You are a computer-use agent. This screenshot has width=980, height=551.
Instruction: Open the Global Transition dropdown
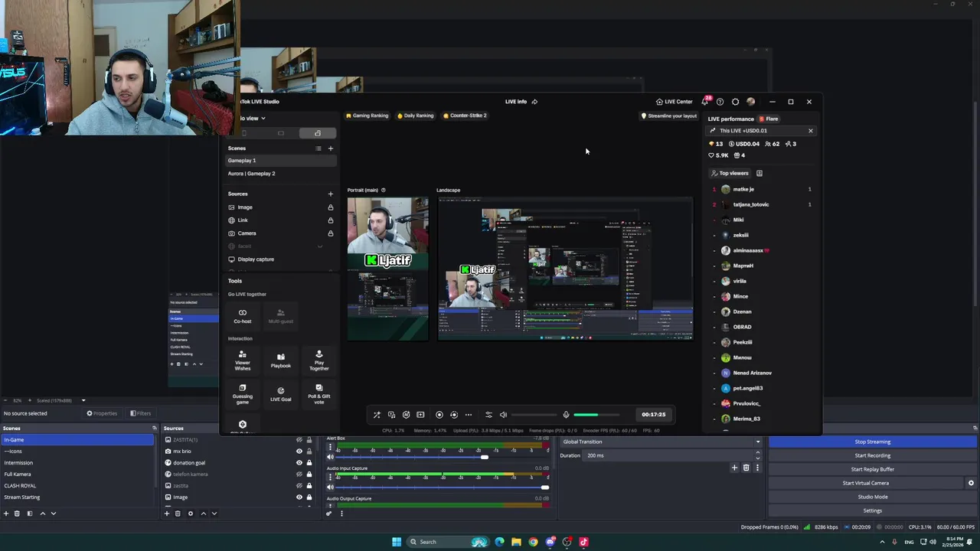[661, 442]
